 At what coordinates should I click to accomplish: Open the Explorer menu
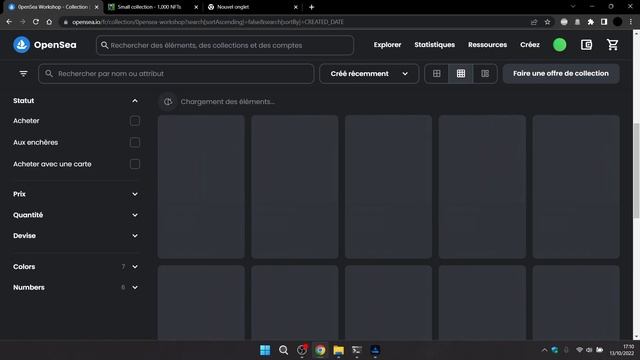coord(387,45)
